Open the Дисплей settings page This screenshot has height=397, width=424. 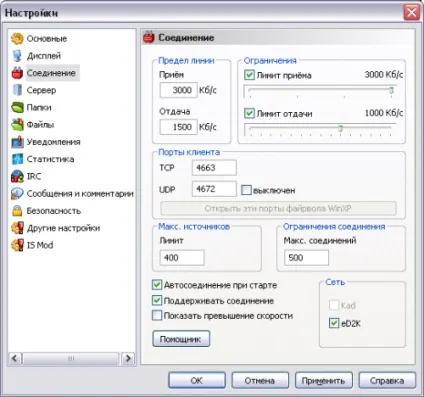(44, 56)
